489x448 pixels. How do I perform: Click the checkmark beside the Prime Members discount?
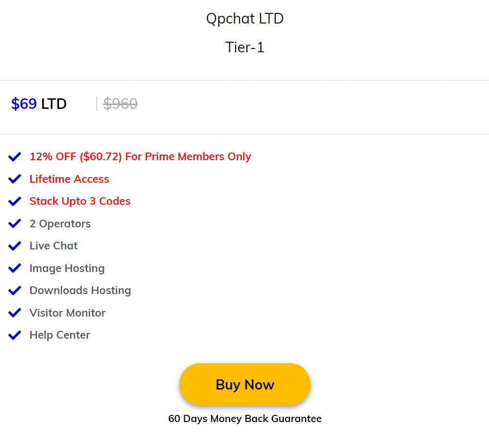14,156
